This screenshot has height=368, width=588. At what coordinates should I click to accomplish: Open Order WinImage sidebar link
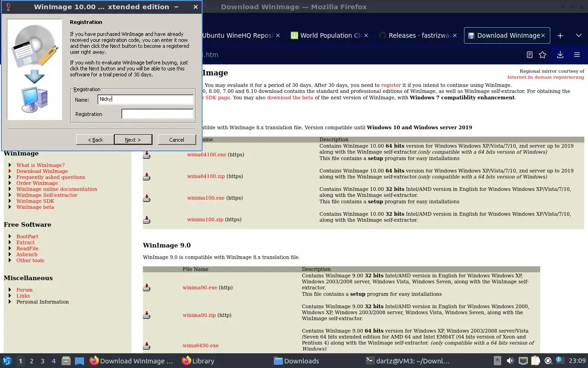click(x=37, y=183)
